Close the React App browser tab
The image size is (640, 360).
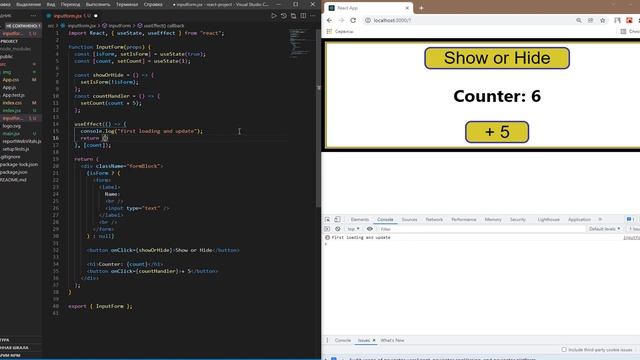pyautogui.click(x=407, y=8)
